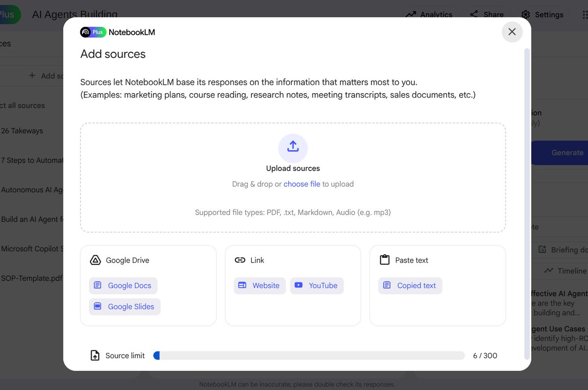
Task: Add a Google Slides source
Action: [124, 307]
